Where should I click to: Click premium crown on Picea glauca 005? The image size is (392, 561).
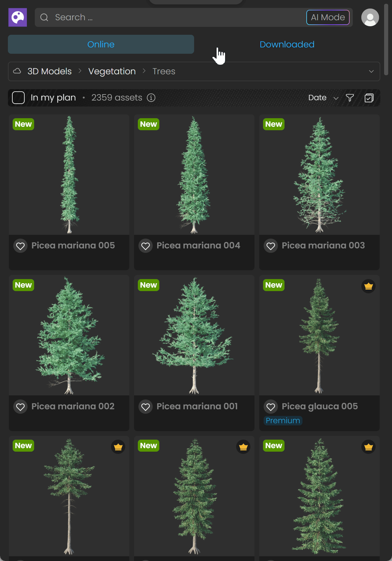click(x=369, y=286)
